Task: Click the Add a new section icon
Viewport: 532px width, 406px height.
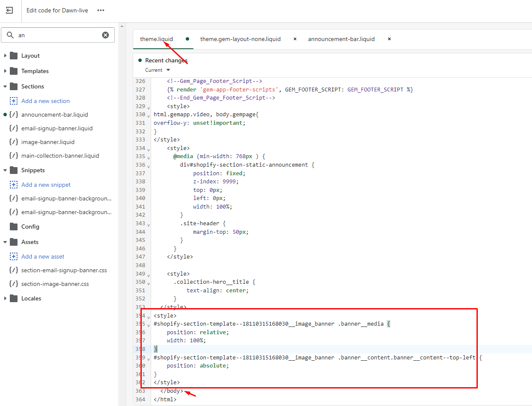Action: click(14, 101)
